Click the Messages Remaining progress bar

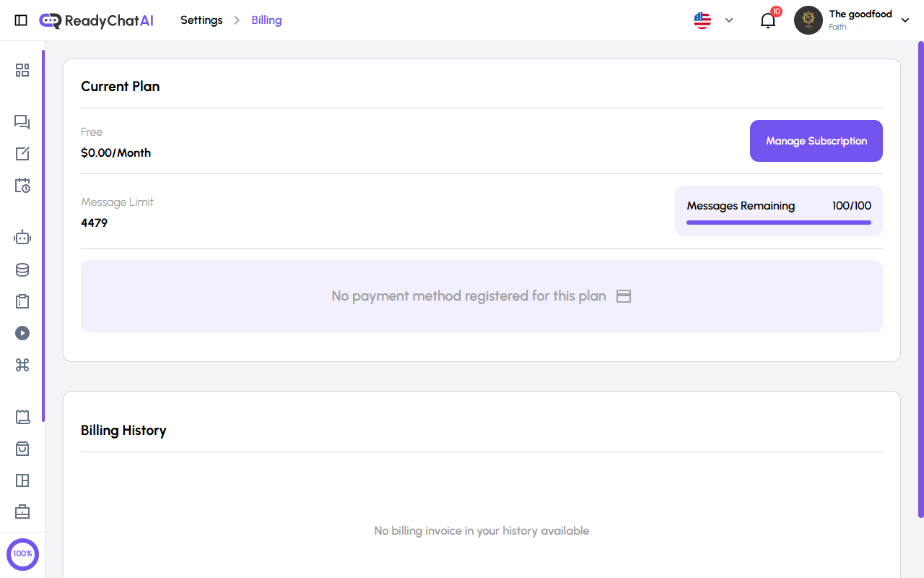(x=778, y=223)
